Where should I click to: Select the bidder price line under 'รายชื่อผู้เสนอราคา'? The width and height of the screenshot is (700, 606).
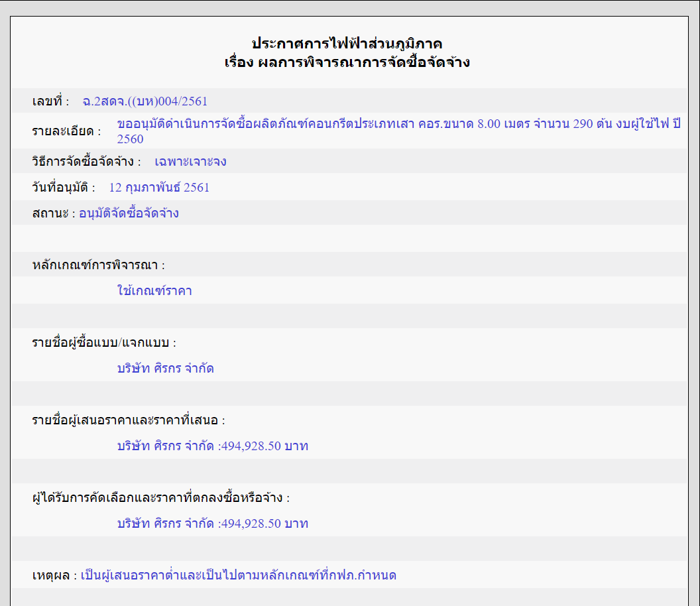pyautogui.click(x=213, y=446)
